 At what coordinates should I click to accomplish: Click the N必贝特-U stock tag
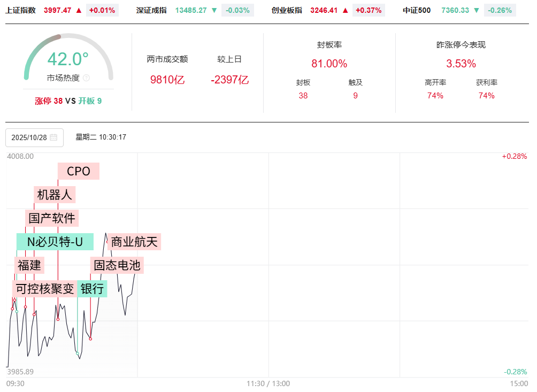point(55,242)
